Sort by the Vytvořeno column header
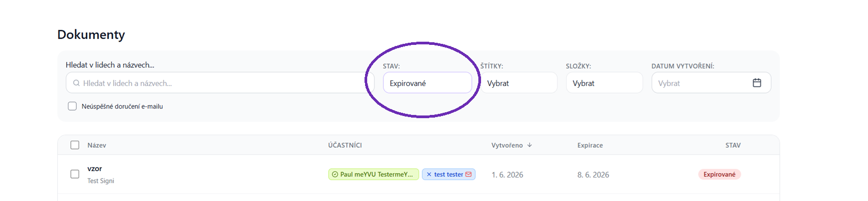This screenshot has height=201, width=868. [x=507, y=145]
